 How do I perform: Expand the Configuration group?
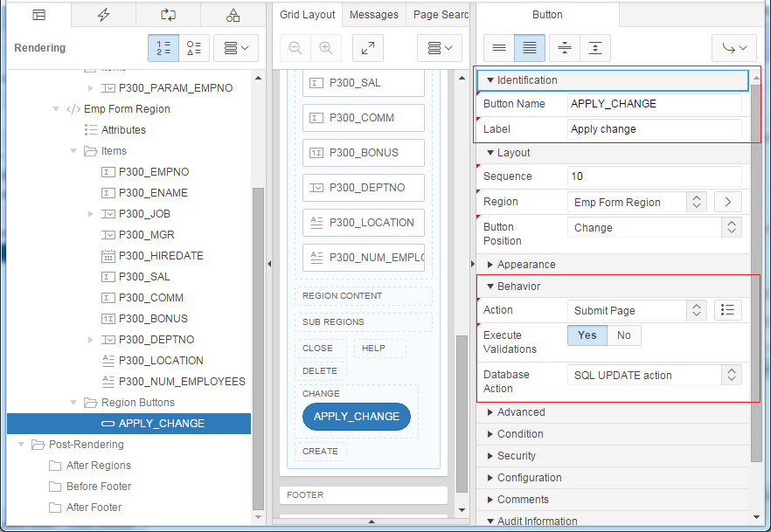490,478
